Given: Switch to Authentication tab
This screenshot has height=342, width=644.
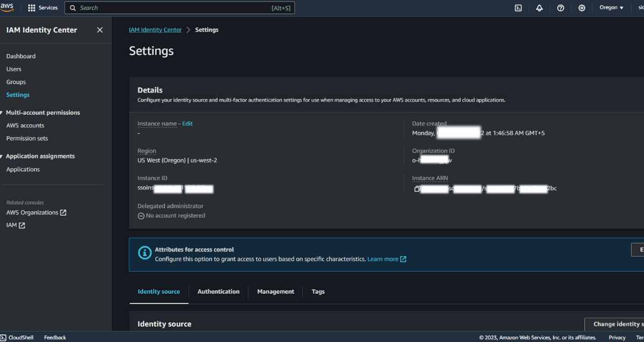Looking at the screenshot, I should 218,292.
